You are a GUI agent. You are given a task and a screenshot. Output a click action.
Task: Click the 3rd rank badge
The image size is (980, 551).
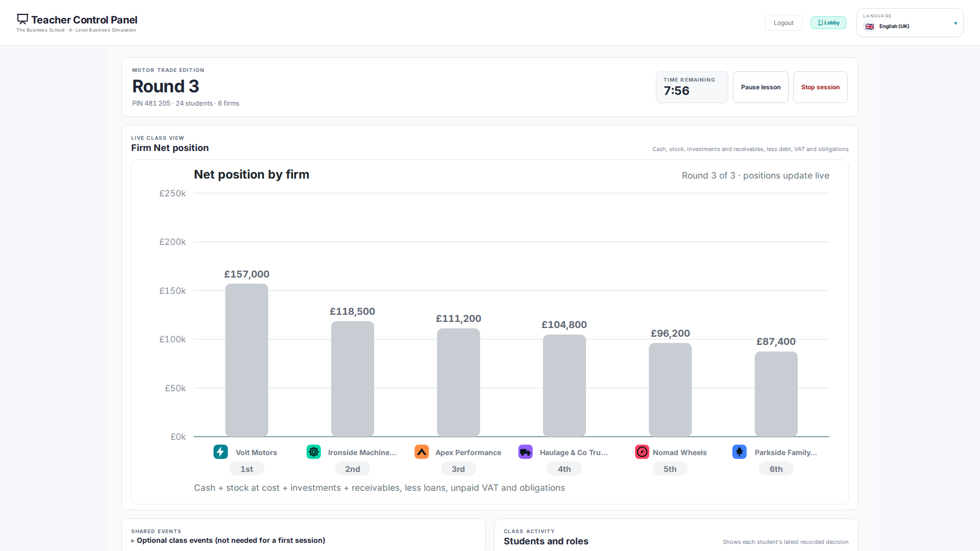click(458, 469)
